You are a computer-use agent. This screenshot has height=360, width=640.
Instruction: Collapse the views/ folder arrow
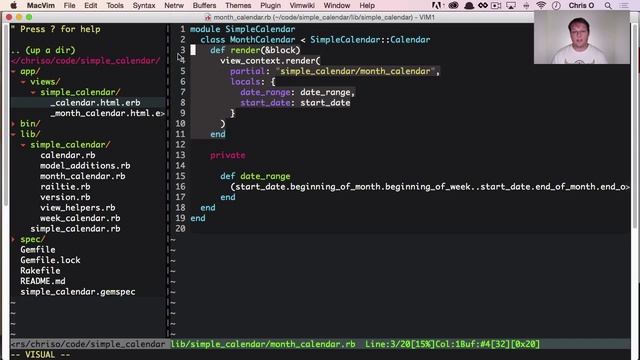coord(23,82)
